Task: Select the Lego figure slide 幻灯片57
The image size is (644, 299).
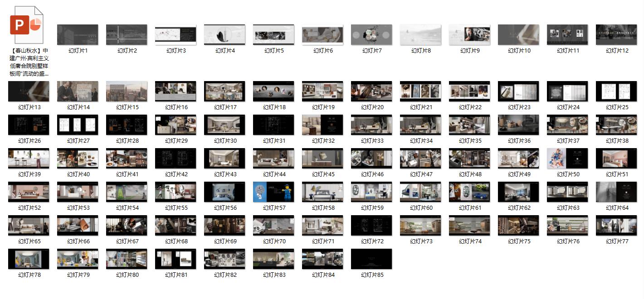Action: 273,192
